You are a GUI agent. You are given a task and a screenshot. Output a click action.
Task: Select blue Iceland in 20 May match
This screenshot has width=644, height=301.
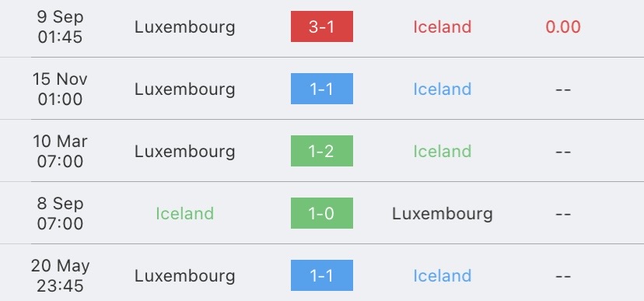click(442, 275)
